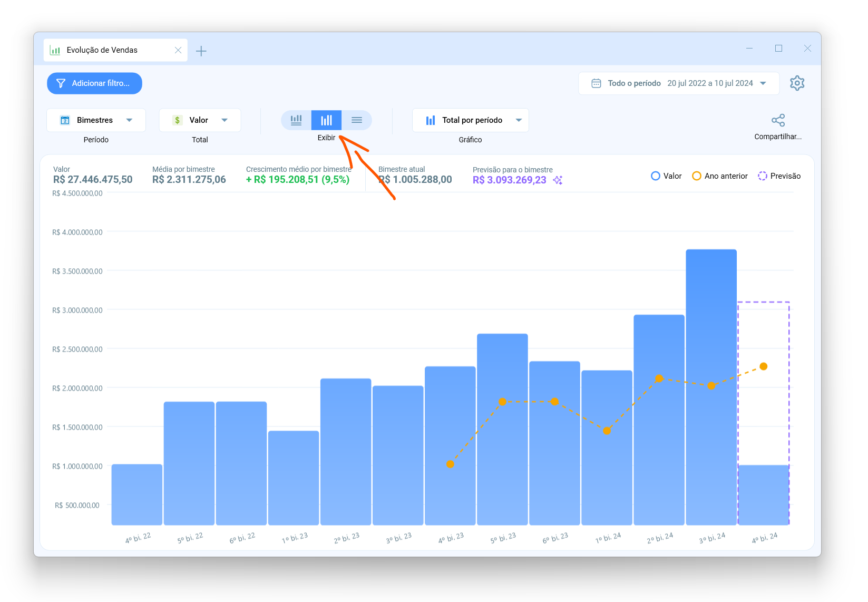Click the Compartilhar... label
Viewport: 868px width, 602px height.
[778, 137]
